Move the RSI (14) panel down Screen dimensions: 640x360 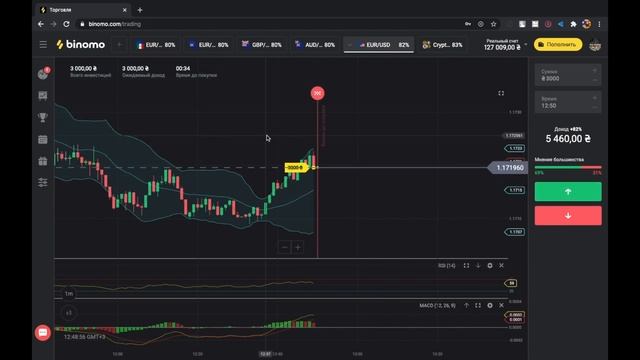pyautogui.click(x=478, y=266)
